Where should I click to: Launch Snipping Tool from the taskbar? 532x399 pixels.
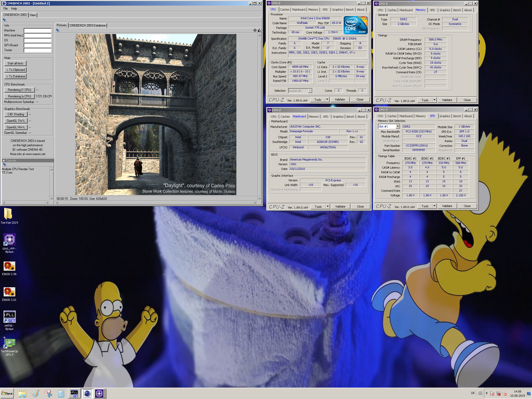[48, 394]
